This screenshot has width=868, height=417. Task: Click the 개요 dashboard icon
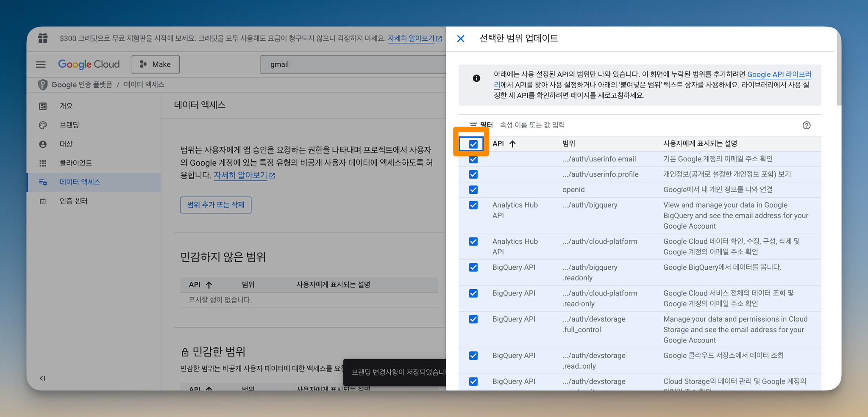43,106
